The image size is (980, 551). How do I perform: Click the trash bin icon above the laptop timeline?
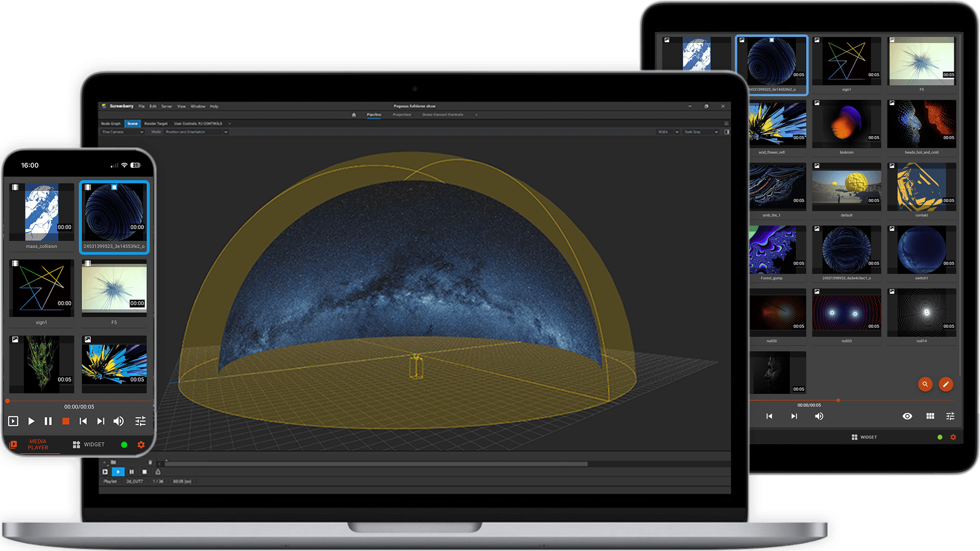(150, 462)
